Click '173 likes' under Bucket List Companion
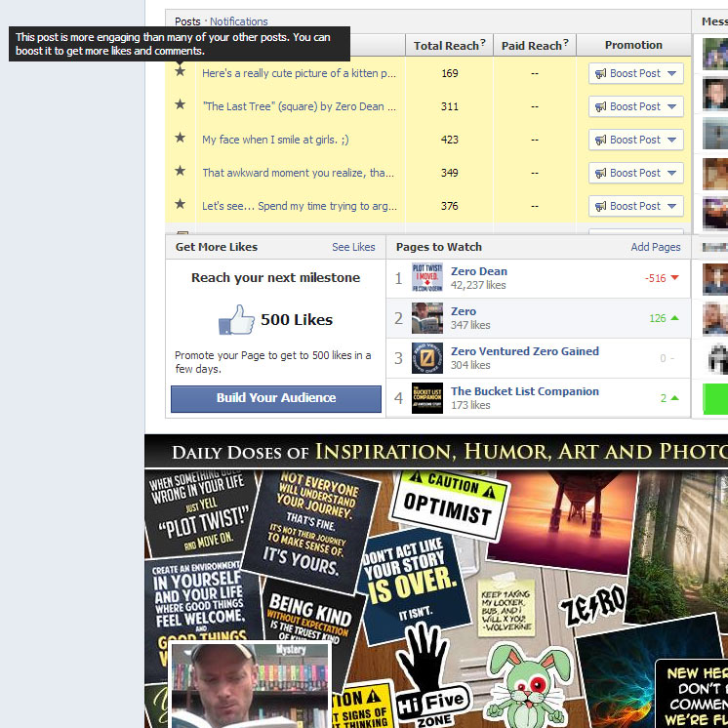The width and height of the screenshot is (728, 728). 470,405
